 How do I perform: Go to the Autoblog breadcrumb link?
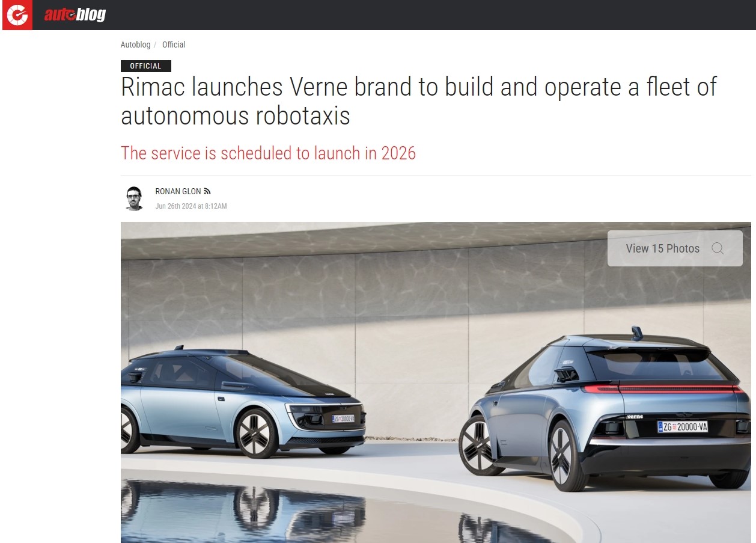click(135, 44)
